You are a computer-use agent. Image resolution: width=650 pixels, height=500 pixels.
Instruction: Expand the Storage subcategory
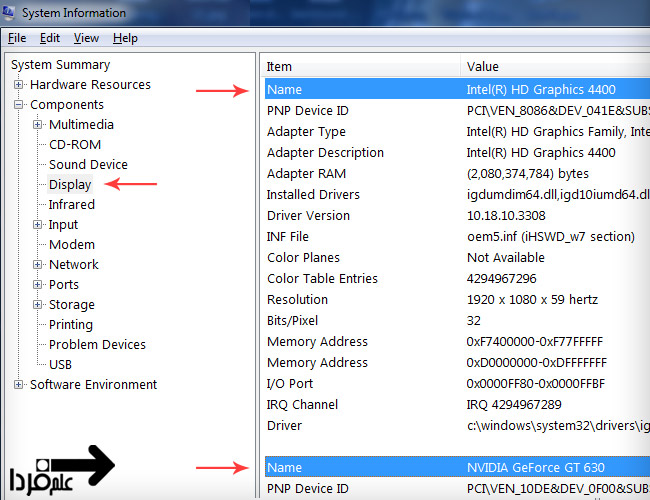coord(37,305)
